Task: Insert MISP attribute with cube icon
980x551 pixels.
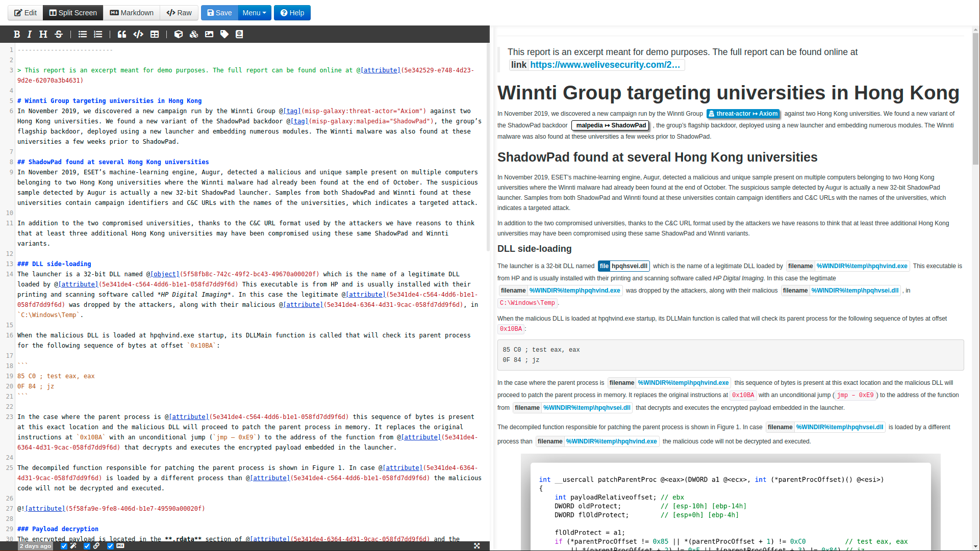Action: [179, 34]
